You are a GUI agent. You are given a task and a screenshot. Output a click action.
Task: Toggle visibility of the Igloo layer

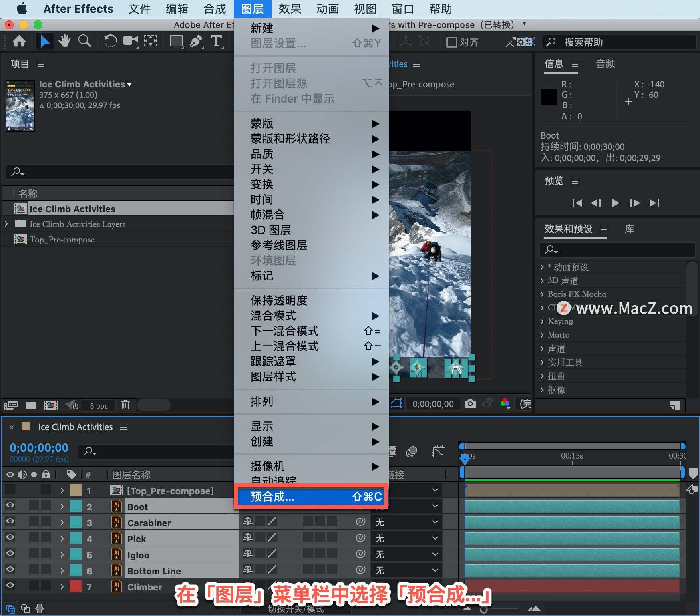pos(10,554)
